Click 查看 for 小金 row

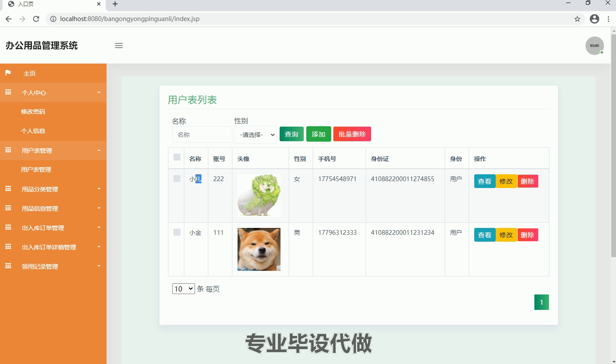[485, 235]
